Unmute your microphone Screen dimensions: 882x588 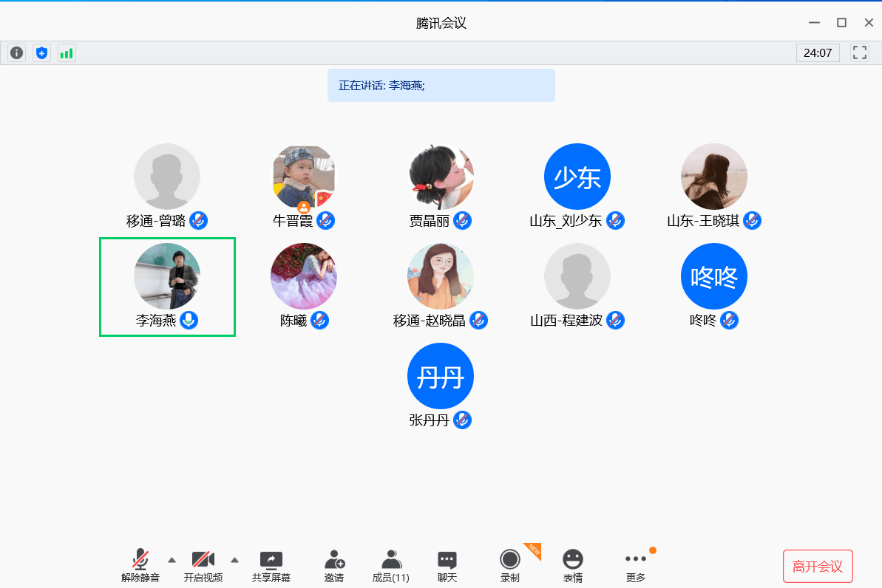point(140,567)
